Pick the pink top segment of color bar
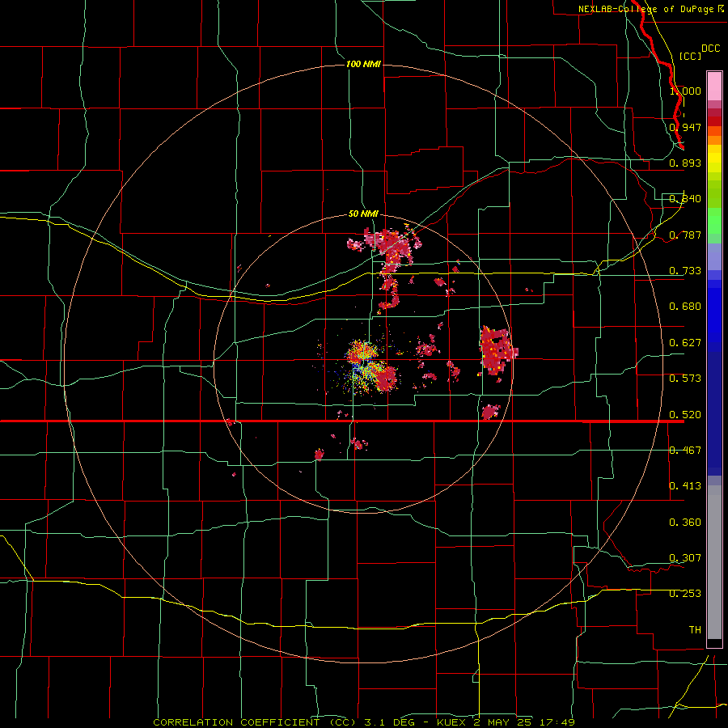The image size is (728, 728). (714, 86)
